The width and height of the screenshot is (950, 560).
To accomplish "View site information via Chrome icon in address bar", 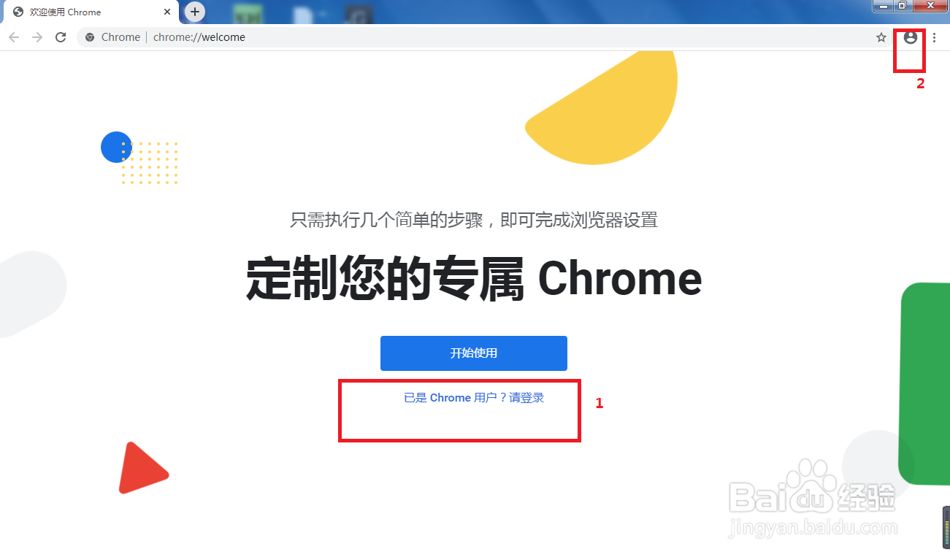I will click(90, 37).
